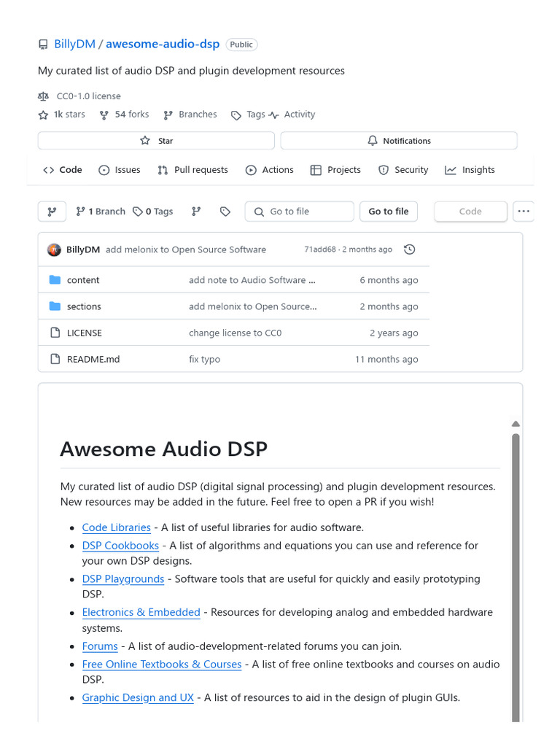Open commit hash 71add68
The width and height of the screenshot is (560, 747).
320,249
